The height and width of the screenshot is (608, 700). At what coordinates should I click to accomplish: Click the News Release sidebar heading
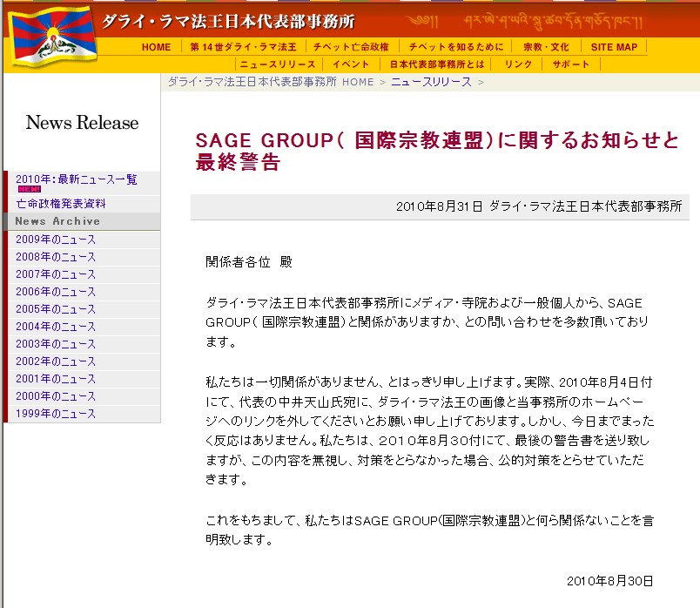(x=82, y=123)
